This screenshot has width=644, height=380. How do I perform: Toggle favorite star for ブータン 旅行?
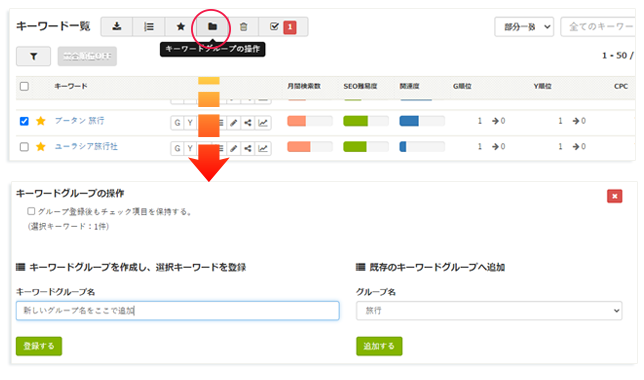pyautogui.click(x=41, y=121)
